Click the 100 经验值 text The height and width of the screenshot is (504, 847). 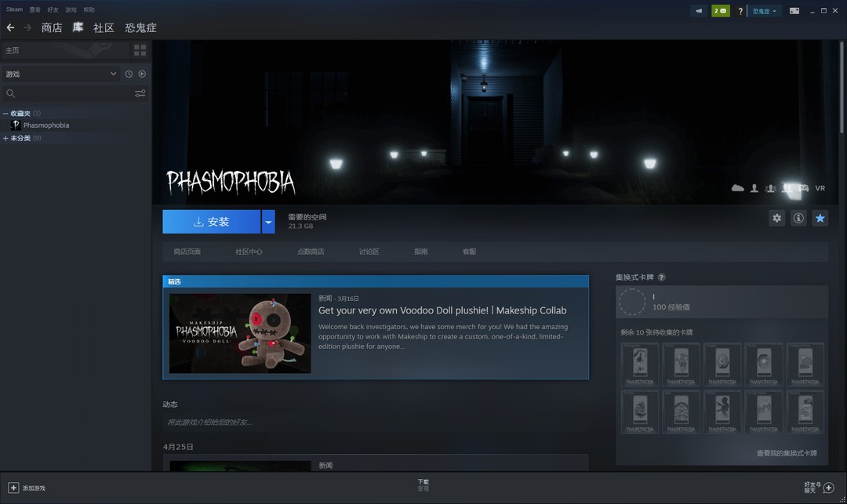[x=671, y=307]
